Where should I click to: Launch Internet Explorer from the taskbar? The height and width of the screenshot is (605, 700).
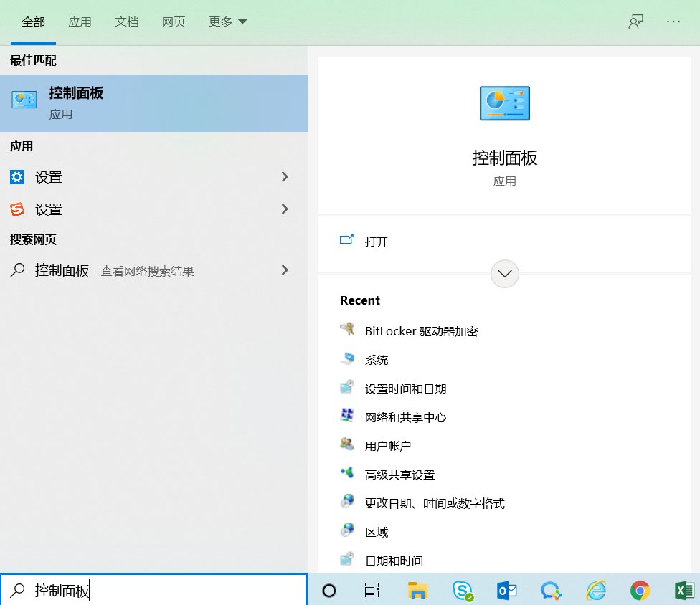(595, 591)
